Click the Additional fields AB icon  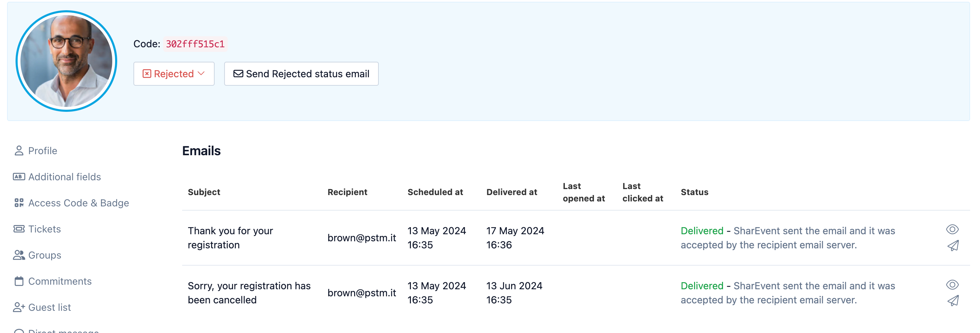point(19,177)
